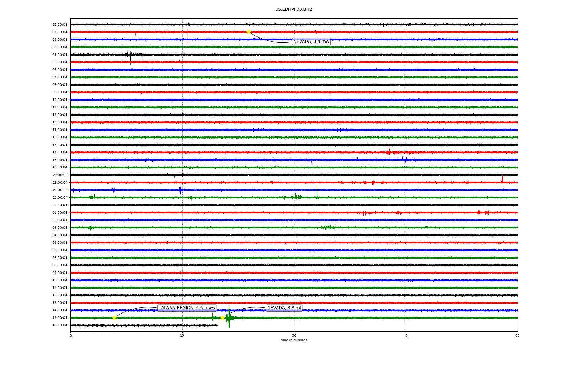Click the 17:00:04 row time label
The image size is (588, 368).
pyautogui.click(x=60, y=152)
